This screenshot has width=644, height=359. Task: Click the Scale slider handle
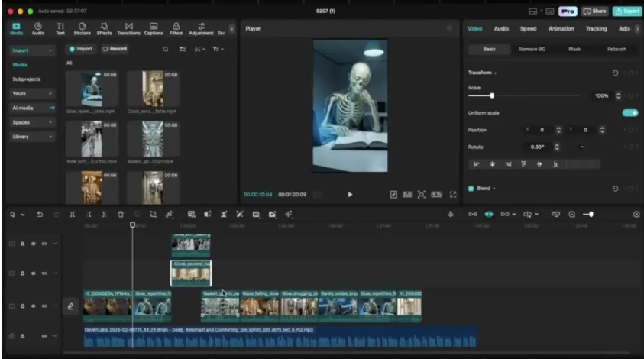[x=491, y=95]
